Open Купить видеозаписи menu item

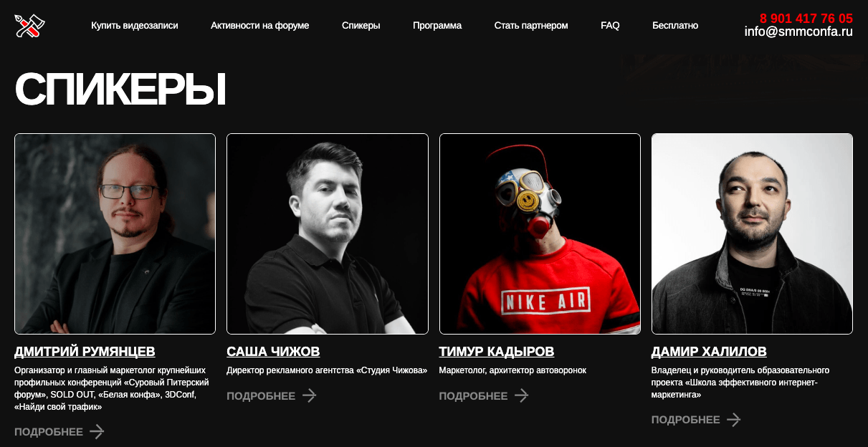click(135, 25)
